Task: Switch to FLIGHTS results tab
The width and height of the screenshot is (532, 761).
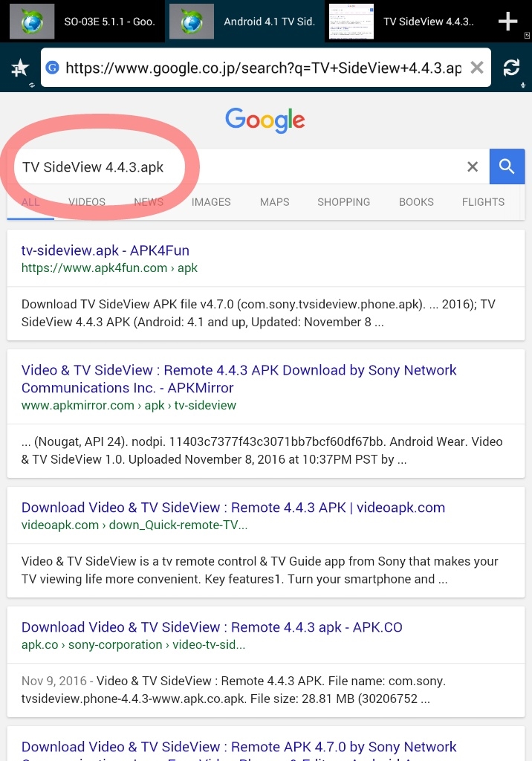Action: 484,202
